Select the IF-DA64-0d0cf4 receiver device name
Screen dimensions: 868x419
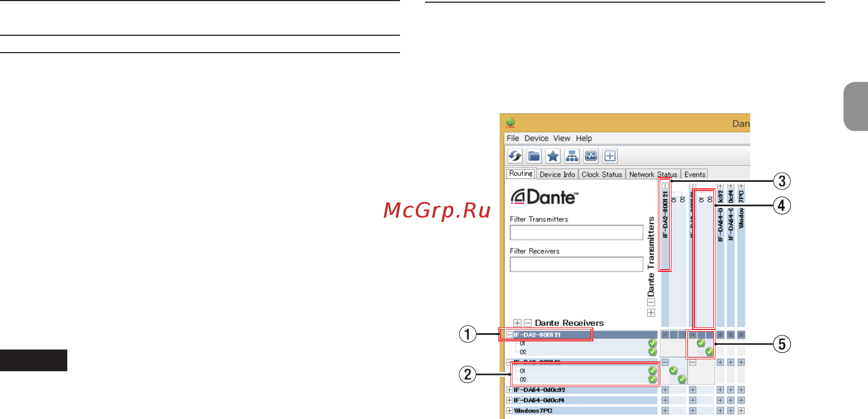(539, 400)
